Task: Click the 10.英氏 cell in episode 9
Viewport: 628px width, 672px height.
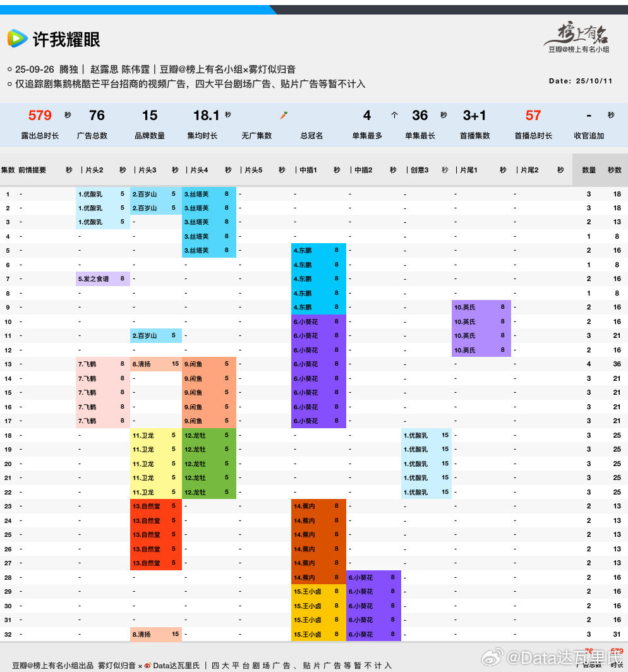Action: coord(481,308)
